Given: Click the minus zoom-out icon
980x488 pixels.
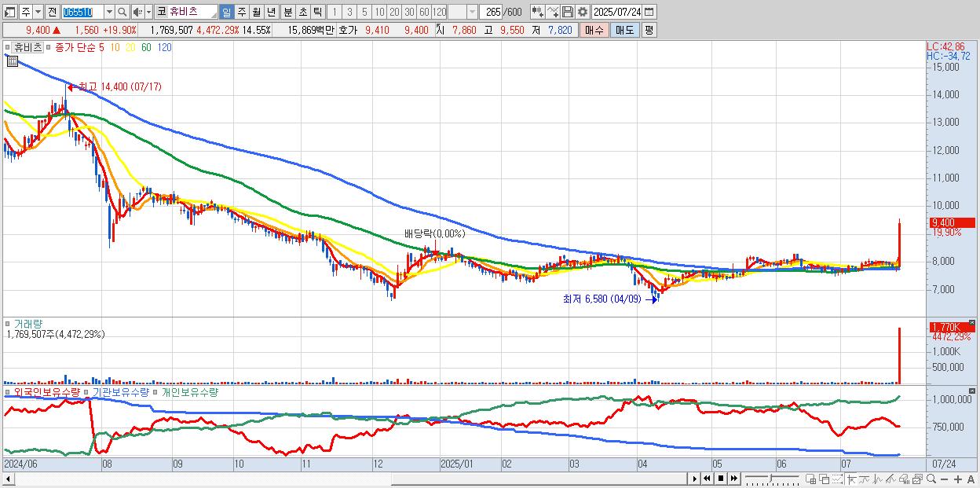Looking at the screenshot, I should [x=944, y=479].
